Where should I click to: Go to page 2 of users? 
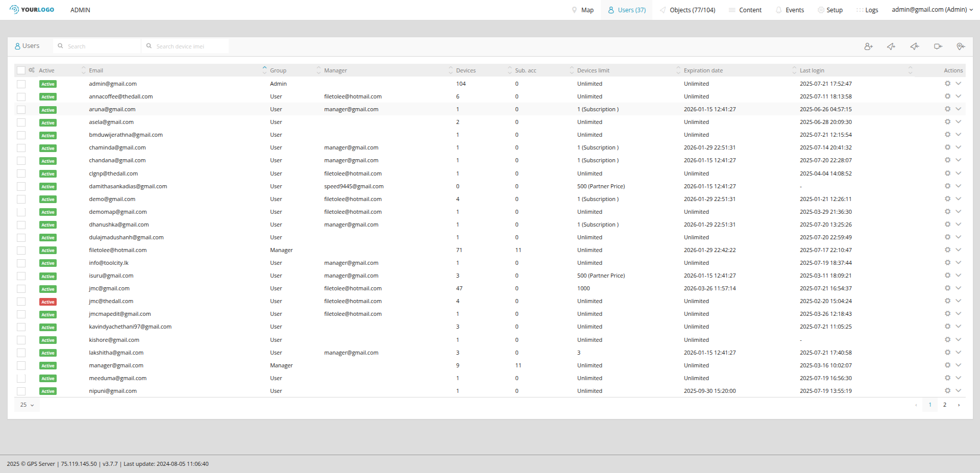point(945,405)
